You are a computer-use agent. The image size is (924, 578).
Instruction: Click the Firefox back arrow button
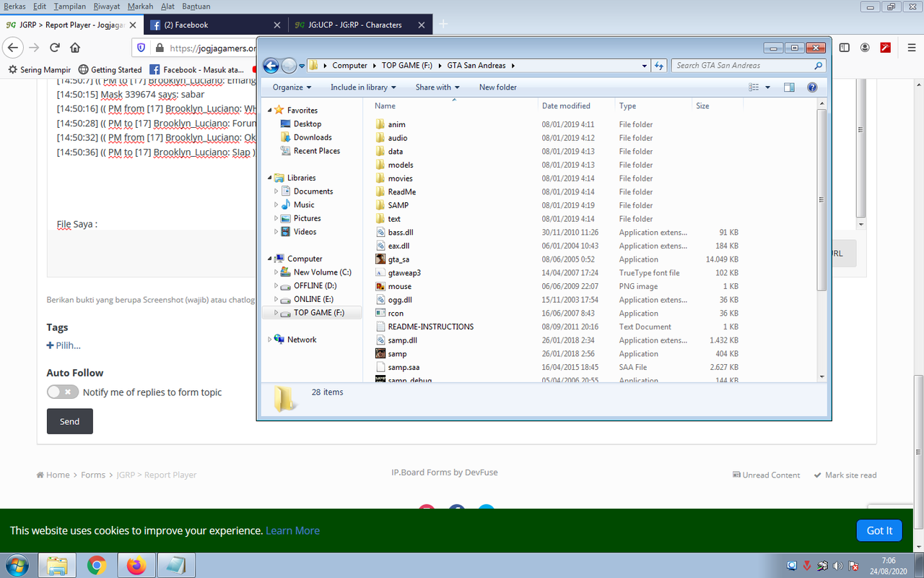click(13, 48)
